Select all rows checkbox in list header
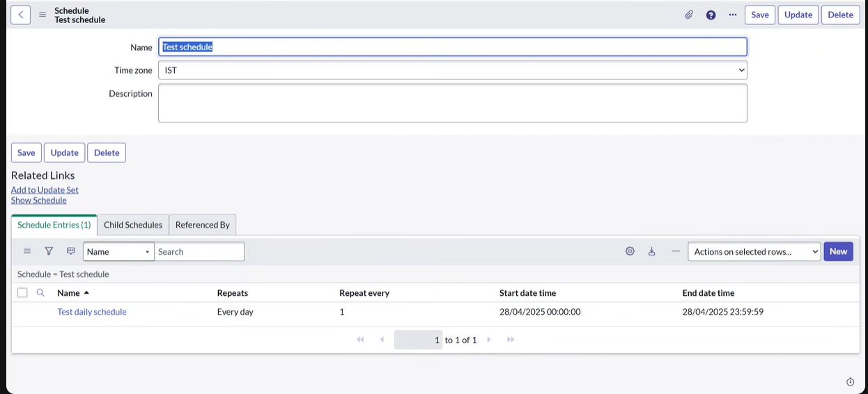 coord(22,293)
